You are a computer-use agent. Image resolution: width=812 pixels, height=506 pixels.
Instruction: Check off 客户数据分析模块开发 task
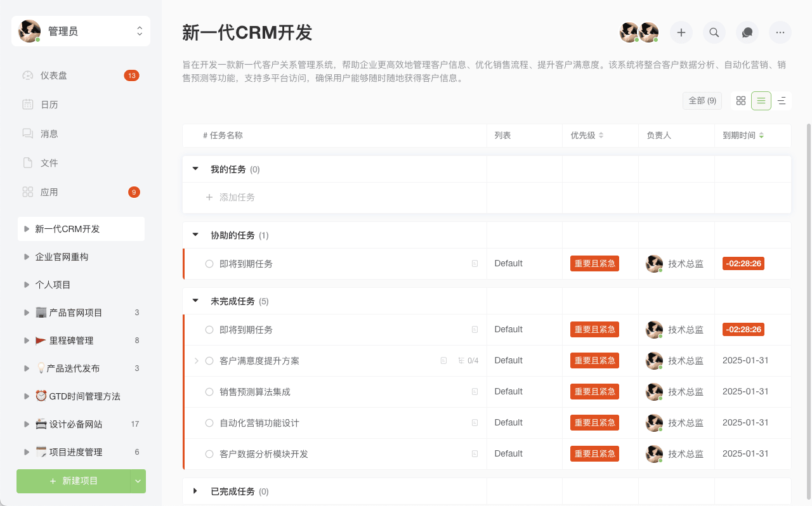[209, 454]
